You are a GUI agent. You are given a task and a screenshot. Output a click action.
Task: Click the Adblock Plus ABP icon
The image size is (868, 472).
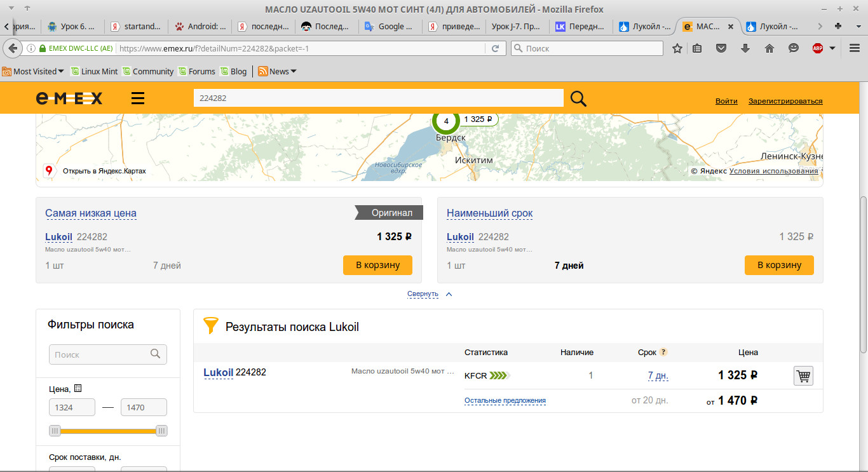pos(818,48)
